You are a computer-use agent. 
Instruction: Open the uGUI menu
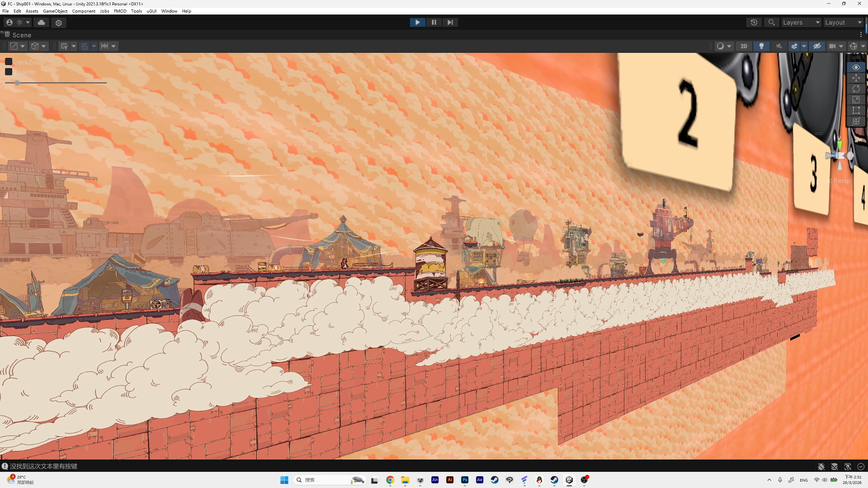[151, 11]
